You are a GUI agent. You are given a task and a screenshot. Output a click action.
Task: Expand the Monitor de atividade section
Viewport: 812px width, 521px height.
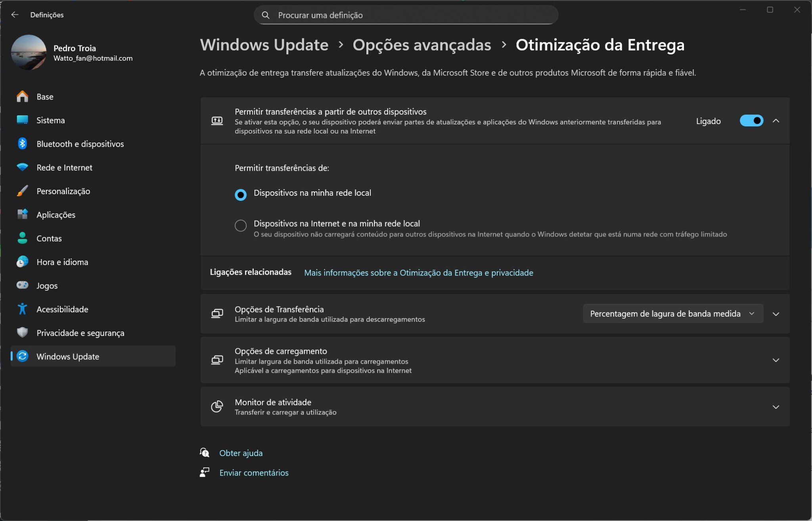pyautogui.click(x=776, y=407)
